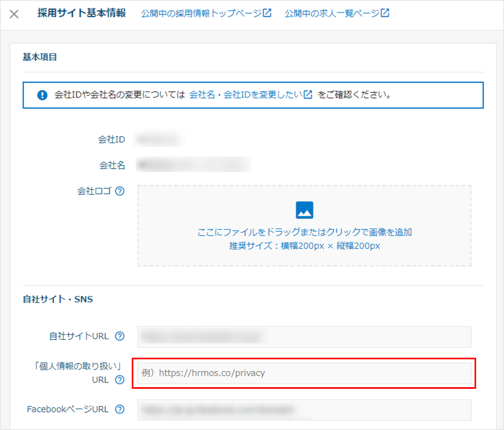504x430 pixels.
Task: Show help for 個人情報の取り扱い URL icon
Action: (x=120, y=380)
